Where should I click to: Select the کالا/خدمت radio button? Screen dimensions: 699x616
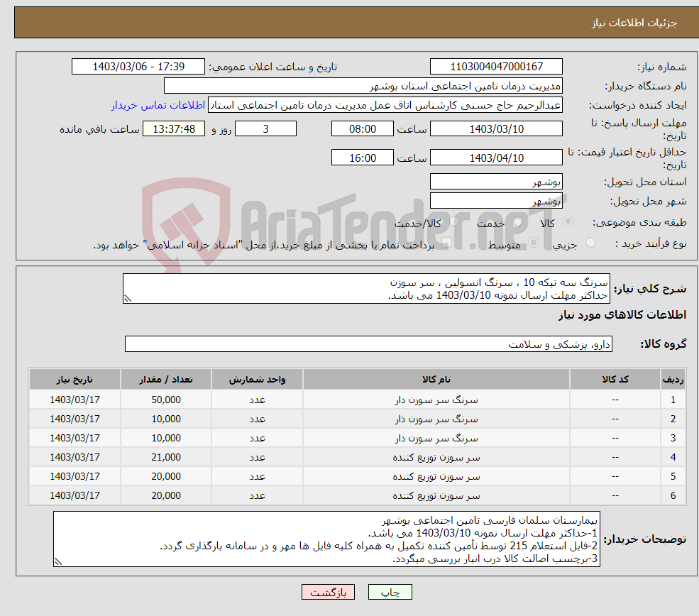tap(454, 221)
